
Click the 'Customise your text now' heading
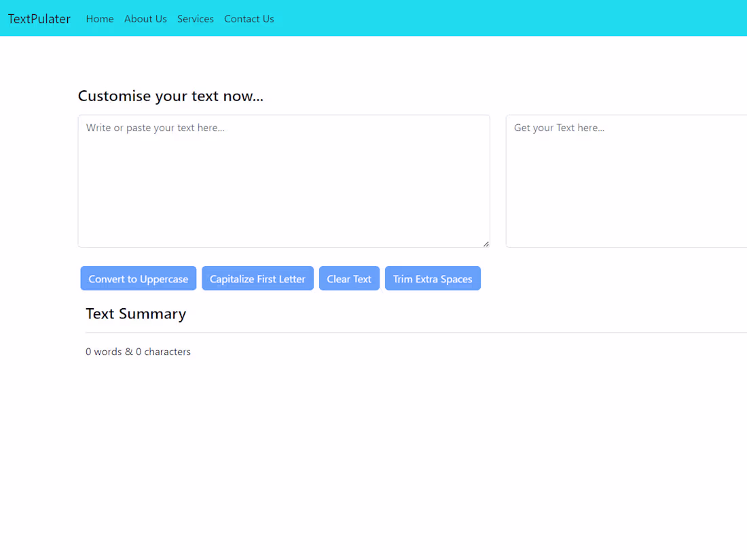tap(170, 96)
